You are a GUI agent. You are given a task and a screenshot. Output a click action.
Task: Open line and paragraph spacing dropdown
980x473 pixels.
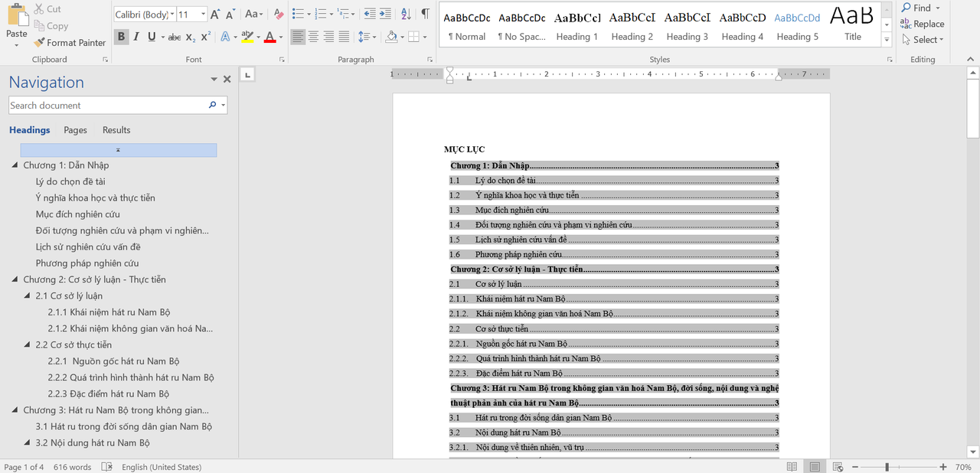point(367,37)
